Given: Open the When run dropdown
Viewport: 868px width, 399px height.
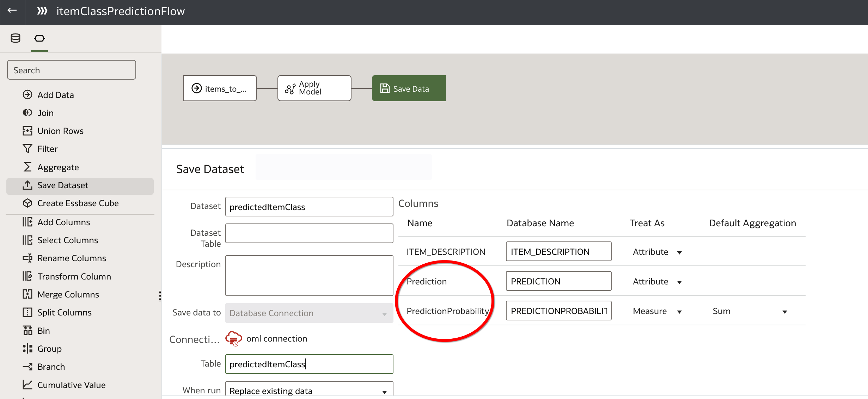Looking at the screenshot, I should tap(309, 390).
